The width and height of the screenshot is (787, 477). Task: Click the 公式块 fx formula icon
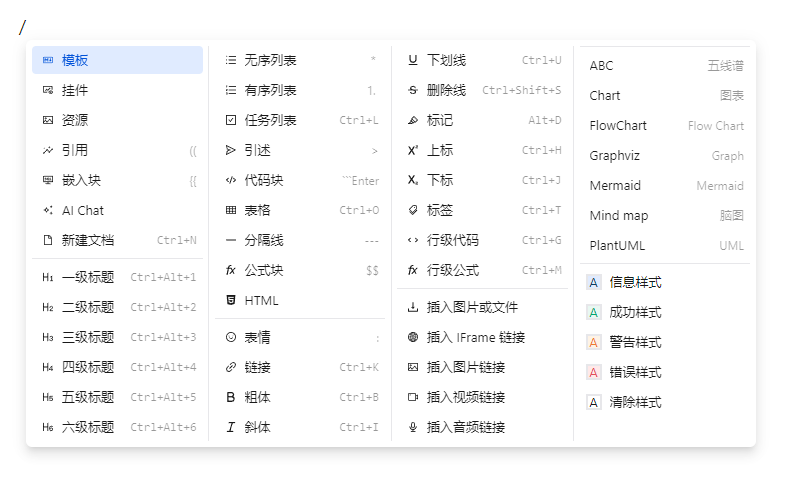pyautogui.click(x=231, y=271)
